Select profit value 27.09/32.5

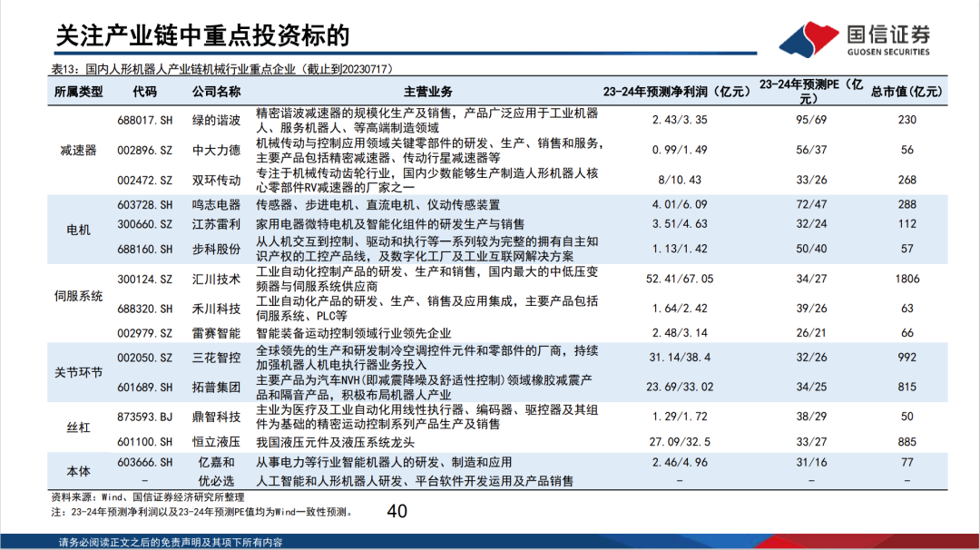680,442
